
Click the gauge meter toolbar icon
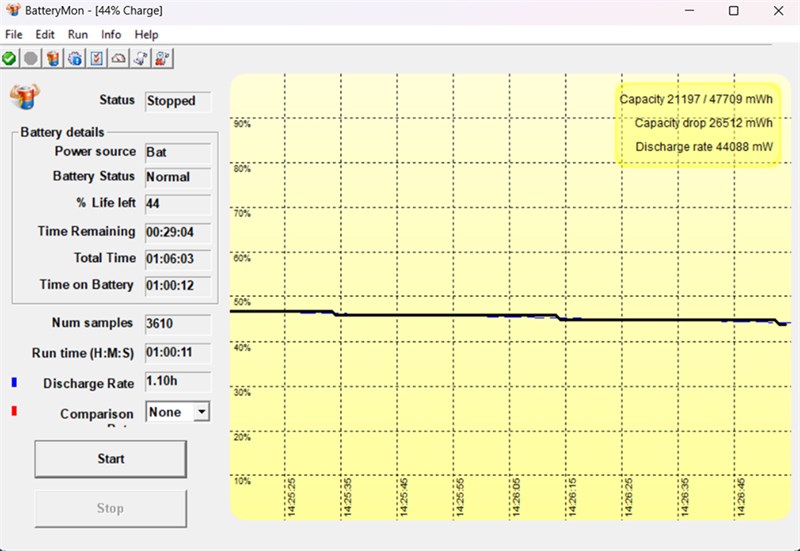point(118,59)
